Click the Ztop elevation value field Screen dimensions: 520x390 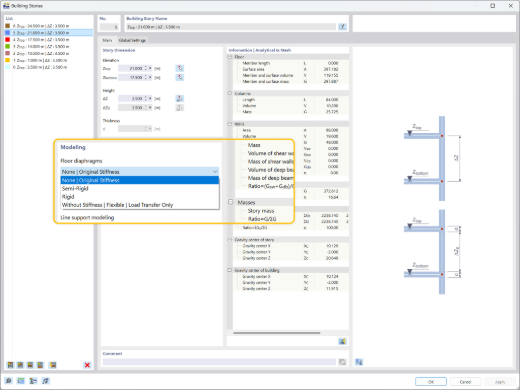[131, 68]
